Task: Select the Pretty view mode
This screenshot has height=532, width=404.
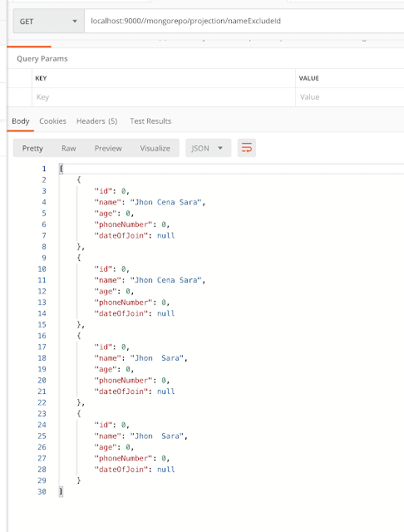Action: point(32,148)
